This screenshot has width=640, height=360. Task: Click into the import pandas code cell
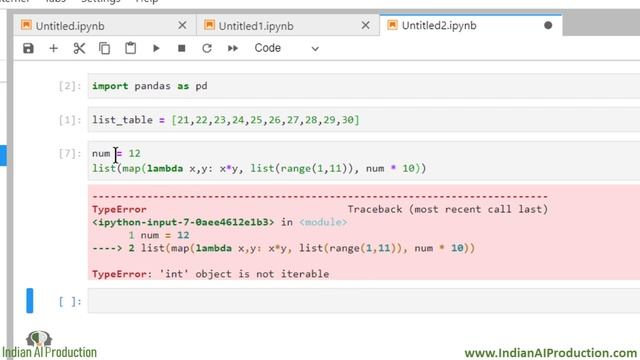(364, 86)
